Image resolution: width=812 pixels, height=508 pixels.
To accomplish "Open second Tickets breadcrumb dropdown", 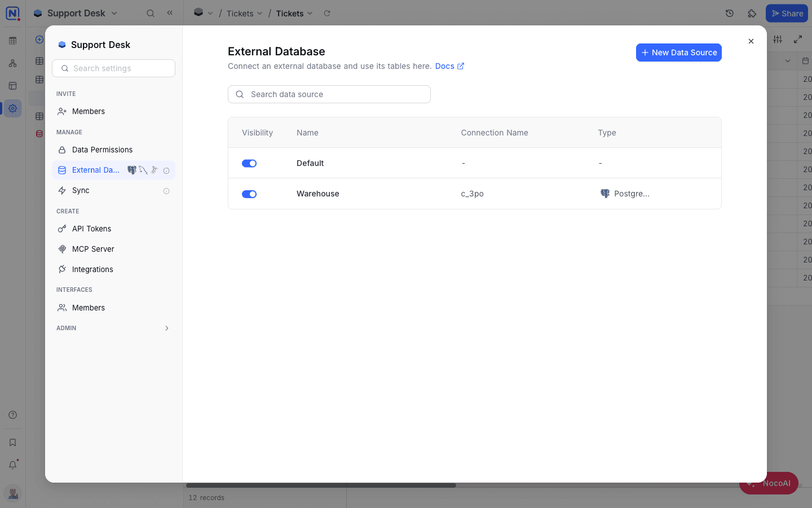I will click(294, 14).
